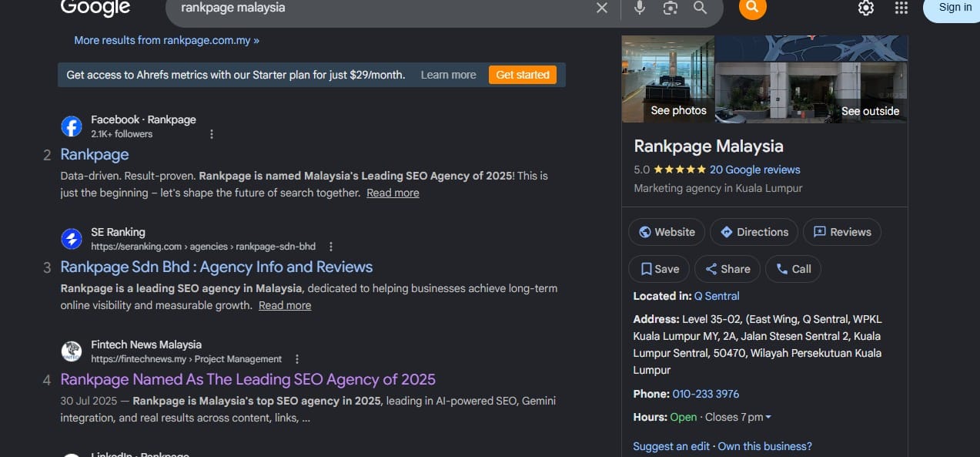This screenshot has width=980, height=457.
Task: Save Rankpage Malaysia with Save button
Action: [x=659, y=269]
